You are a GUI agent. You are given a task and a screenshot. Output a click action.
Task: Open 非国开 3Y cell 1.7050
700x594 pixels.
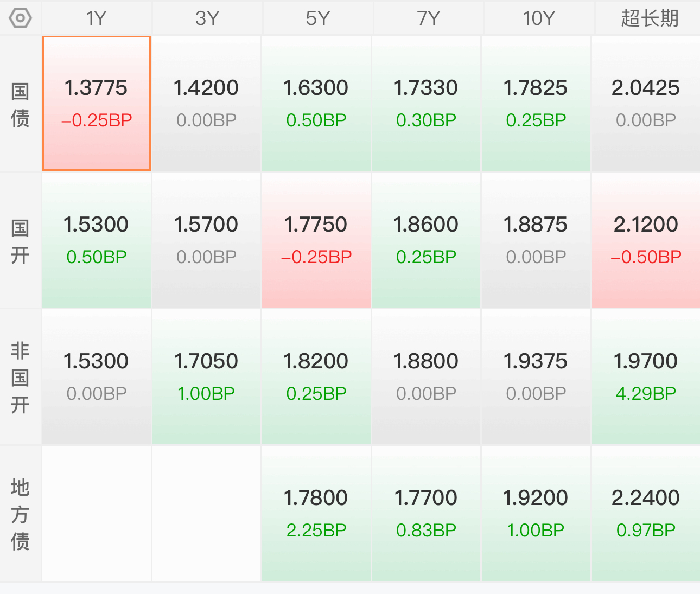(206, 377)
